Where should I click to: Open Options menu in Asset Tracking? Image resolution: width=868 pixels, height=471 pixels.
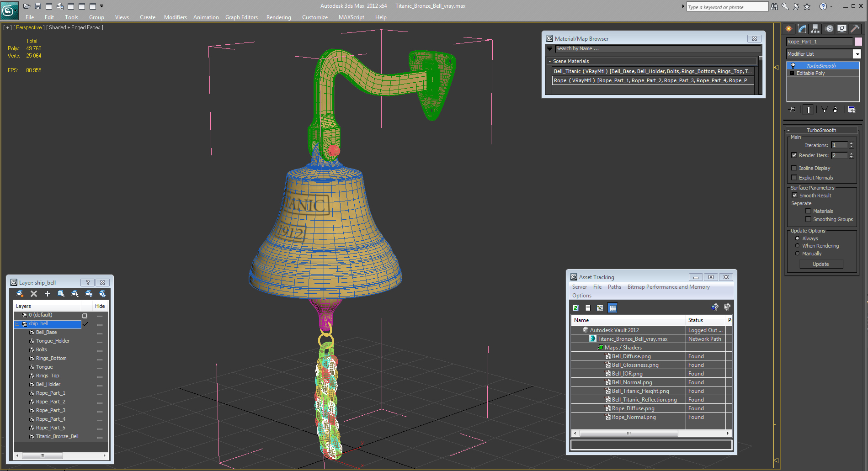click(x=581, y=296)
